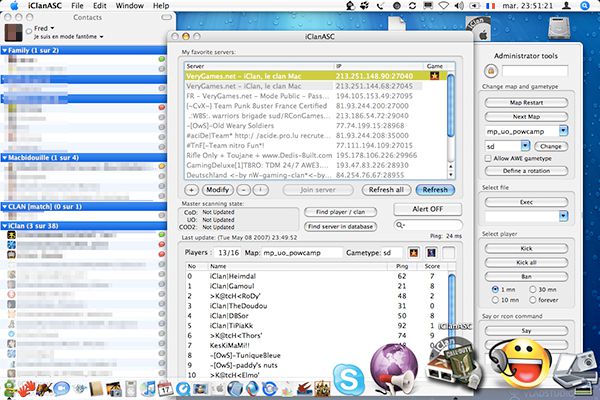Open the sd gametype dropdown

525,146
